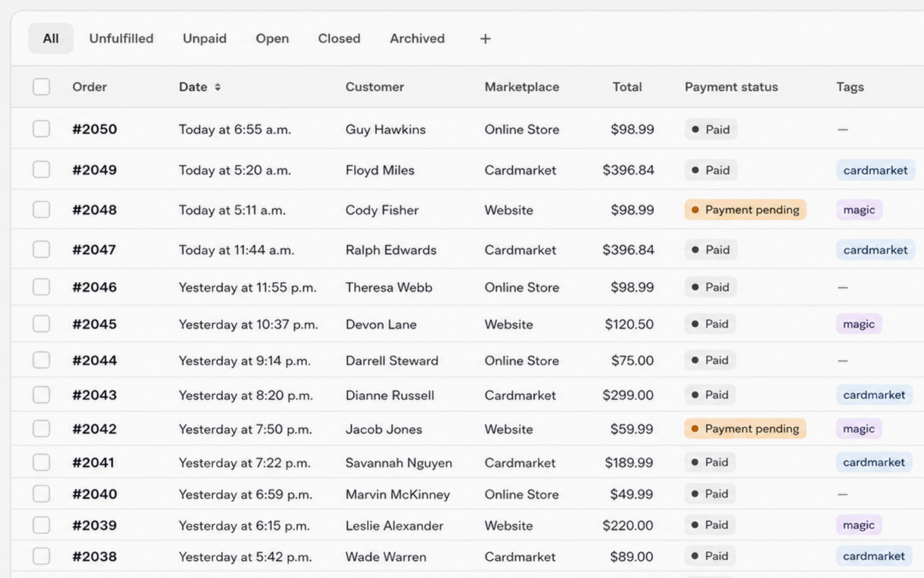Click the date Today at 6:55 a.m.
Screen dimensions: 924x578
[x=235, y=129]
